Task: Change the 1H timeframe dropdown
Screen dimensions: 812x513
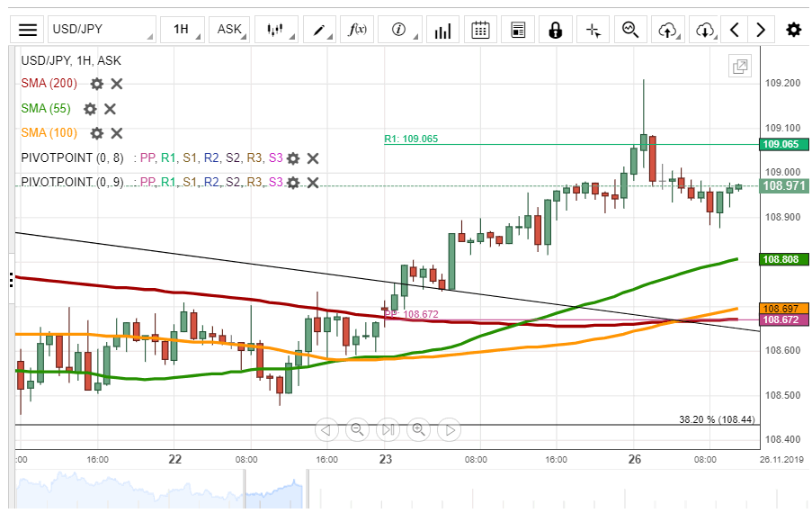Action: (183, 30)
